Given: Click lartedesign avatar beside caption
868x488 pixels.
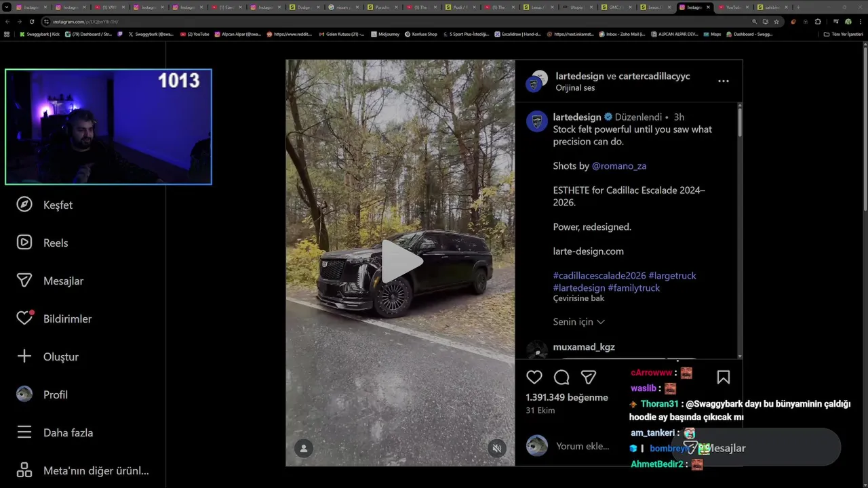Looking at the screenshot, I should coord(537,121).
